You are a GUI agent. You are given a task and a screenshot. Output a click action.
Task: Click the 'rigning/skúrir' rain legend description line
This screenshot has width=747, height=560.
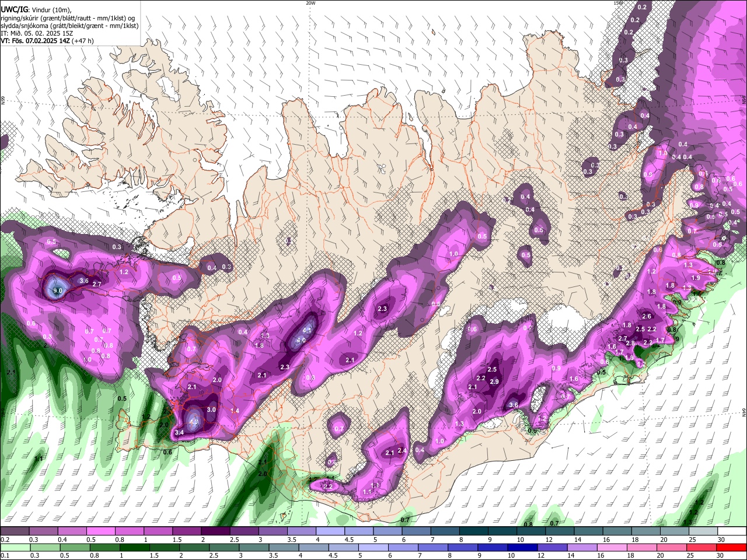tap(68, 18)
